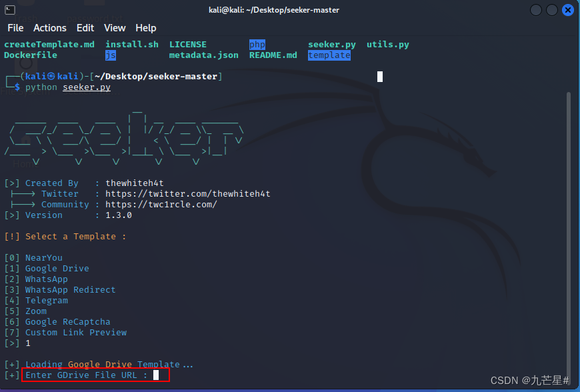580x392 pixels.
Task: Click the README.md file name
Action: [273, 55]
